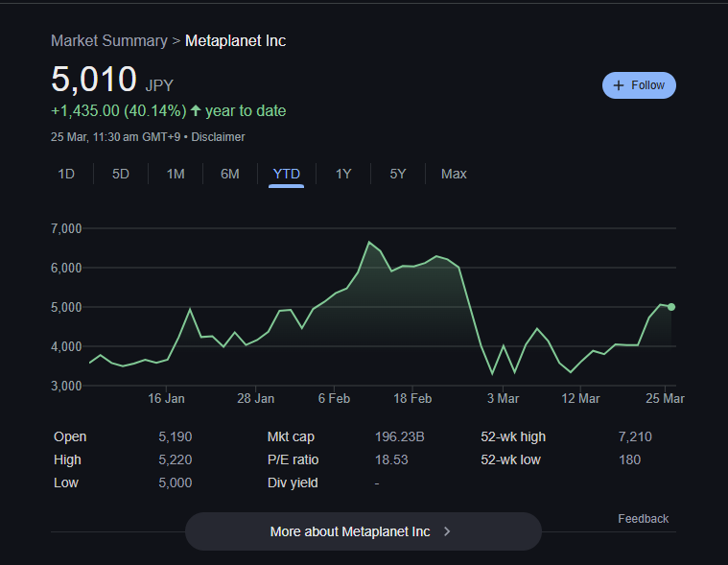This screenshot has height=565, width=728.
Task: Click the JPY currency label
Action: 159,86
